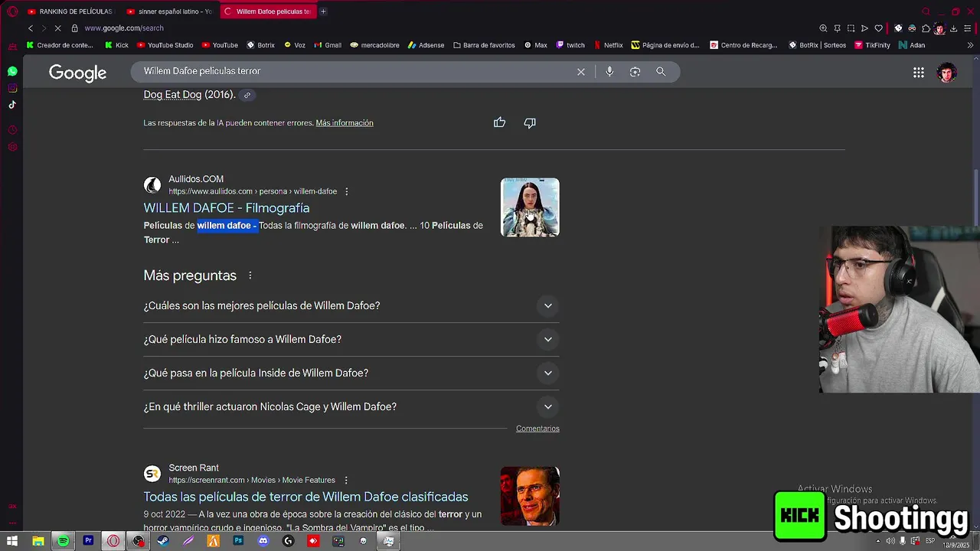Open the Aullidos result thumbnail image
The image size is (980, 551).
530,207
